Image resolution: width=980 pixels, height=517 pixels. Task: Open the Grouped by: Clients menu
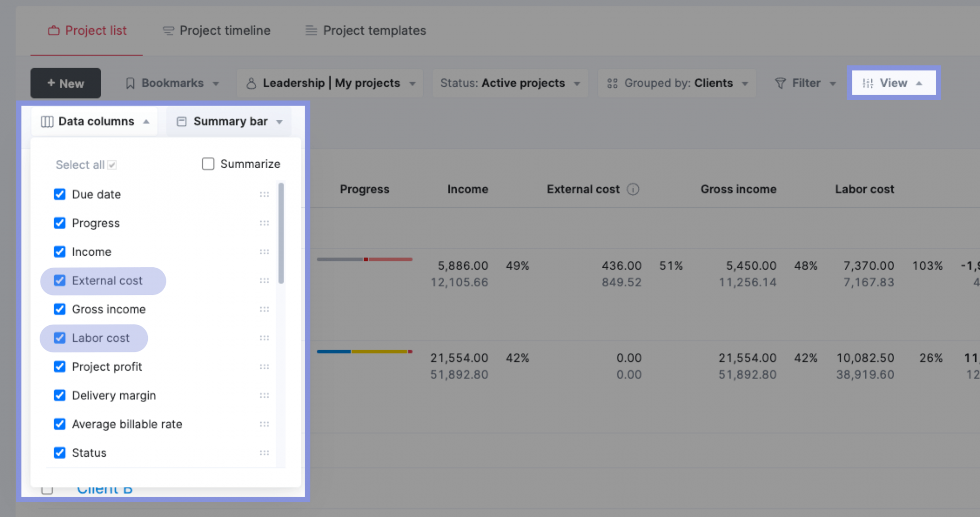[676, 83]
